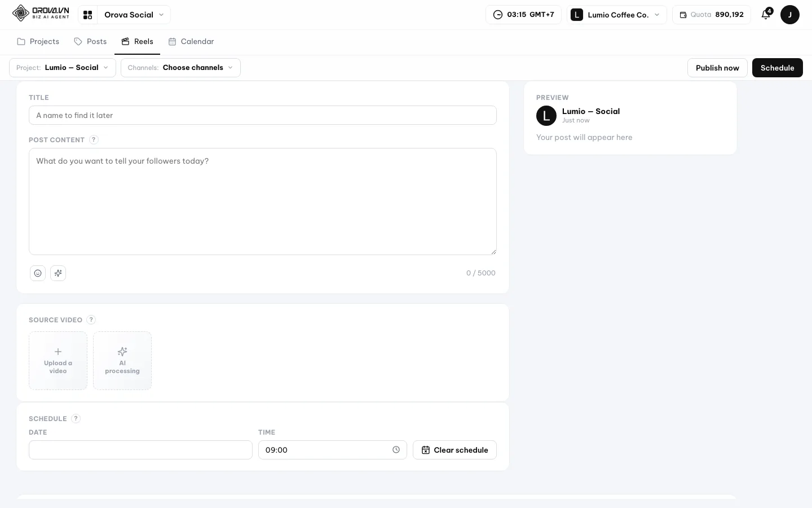Click the Quota 890,192 indicator

[711, 15]
